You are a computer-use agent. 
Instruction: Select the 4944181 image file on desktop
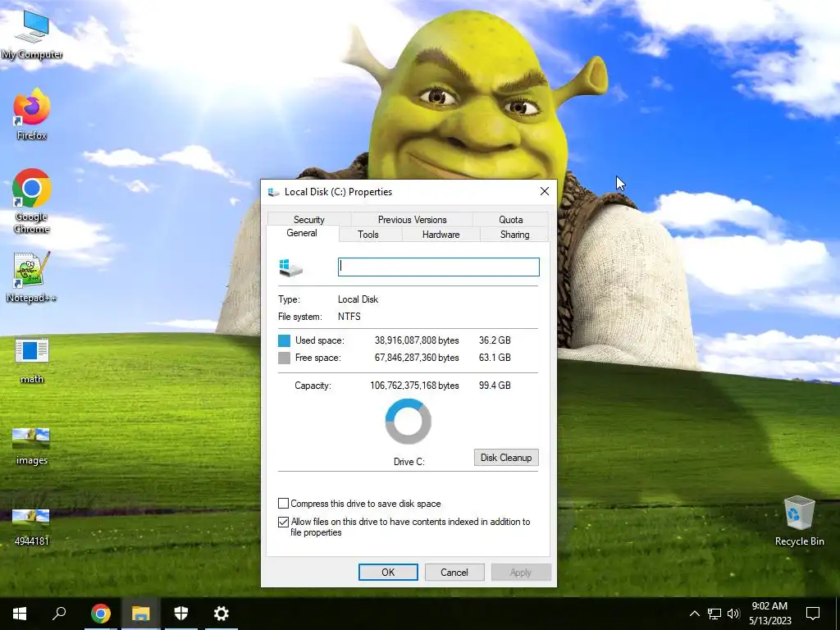(32, 527)
